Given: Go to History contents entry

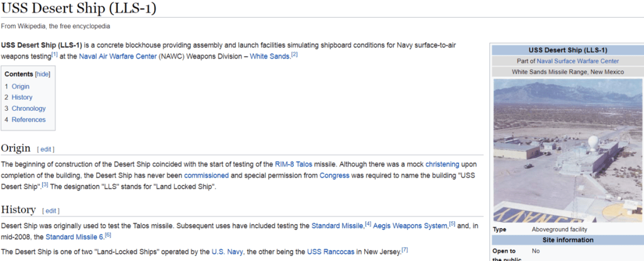Looking at the screenshot, I should pyautogui.click(x=22, y=97).
